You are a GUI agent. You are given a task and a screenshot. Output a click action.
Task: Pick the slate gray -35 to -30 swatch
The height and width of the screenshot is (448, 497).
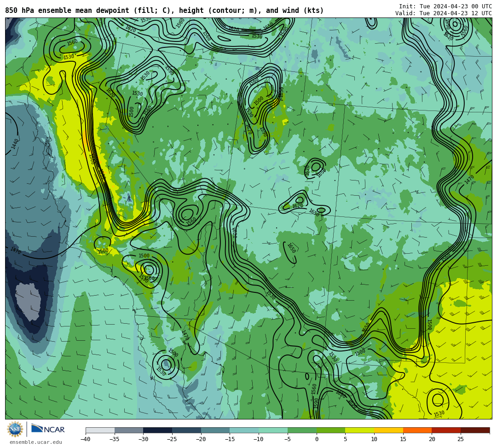point(129,430)
